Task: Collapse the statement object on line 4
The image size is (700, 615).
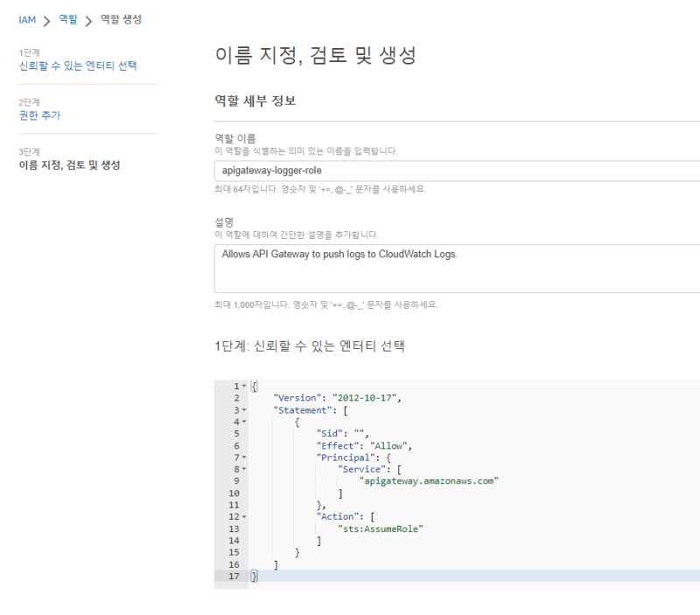Action: tap(244, 422)
